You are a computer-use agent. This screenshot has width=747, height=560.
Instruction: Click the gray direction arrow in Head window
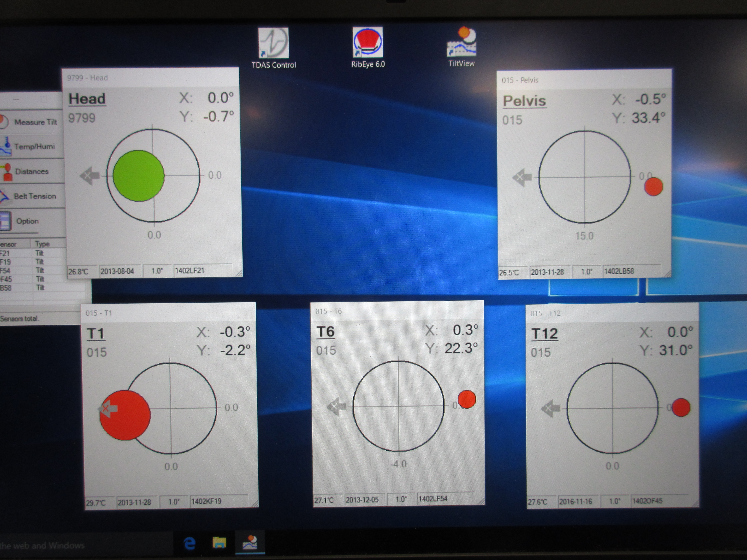(90, 175)
